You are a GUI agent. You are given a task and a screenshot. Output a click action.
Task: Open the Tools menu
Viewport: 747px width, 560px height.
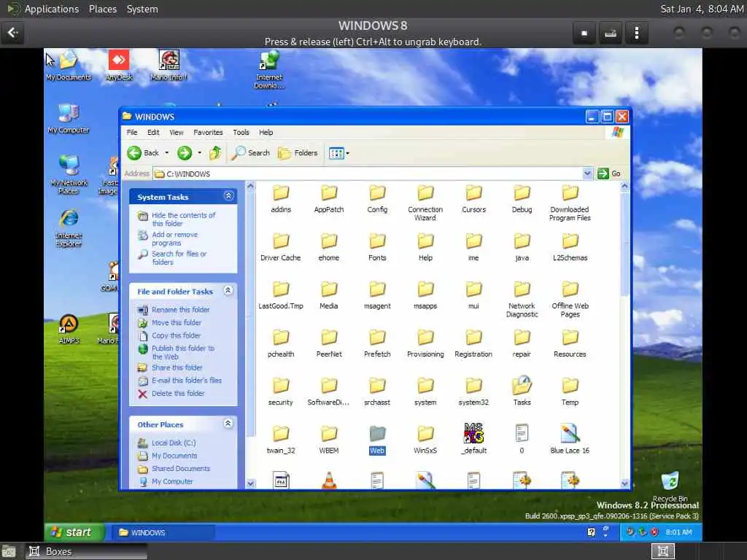click(241, 133)
